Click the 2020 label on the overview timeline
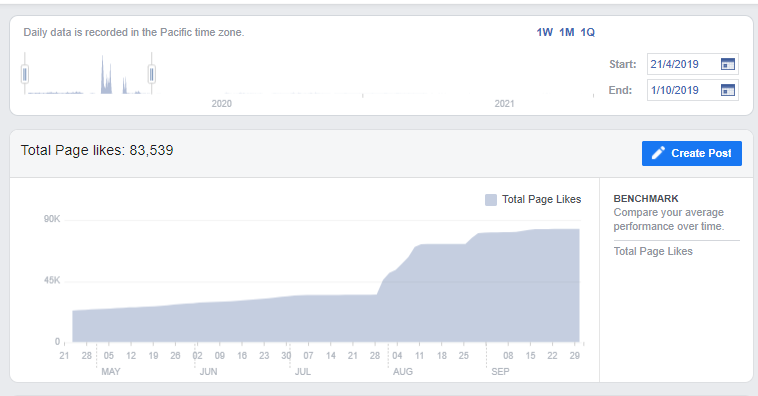 click(x=221, y=103)
